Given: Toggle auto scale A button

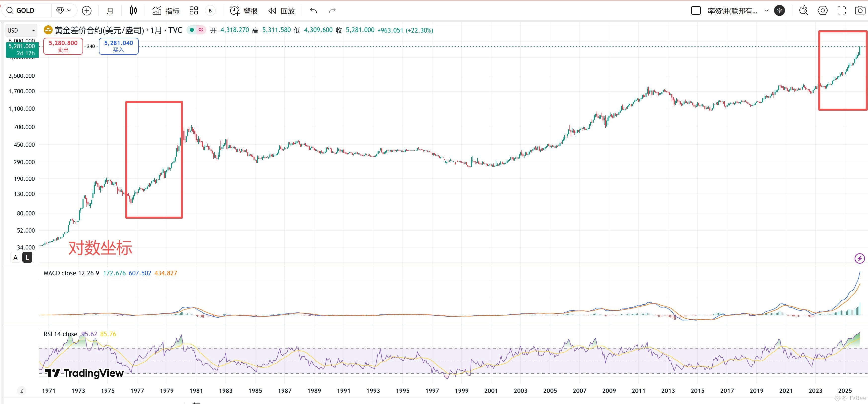Looking at the screenshot, I should pyautogui.click(x=15, y=258).
